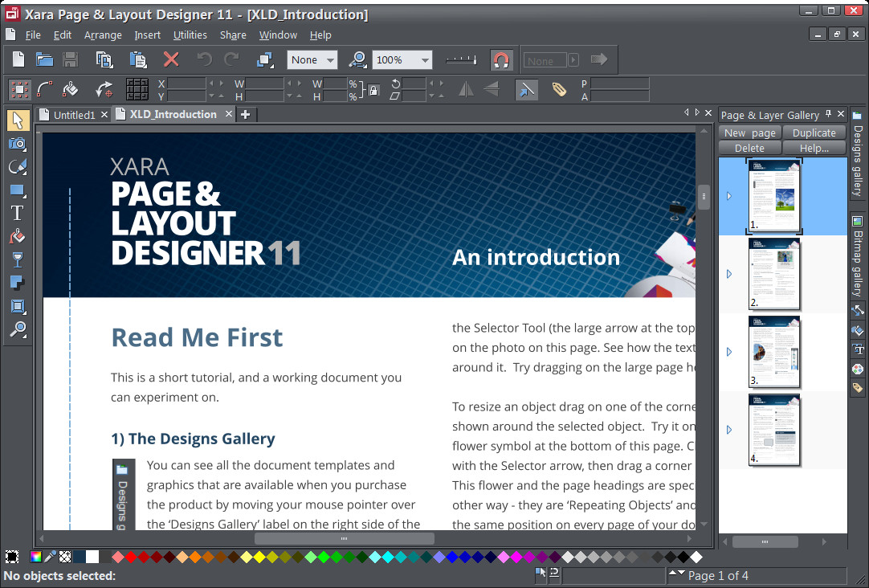The image size is (869, 588).
Task: Click the forward arrow link icon
Action: tap(599, 59)
